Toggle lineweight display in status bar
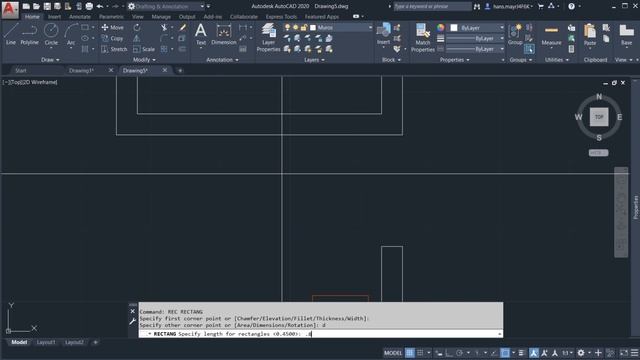640x360 pixels. point(521,353)
